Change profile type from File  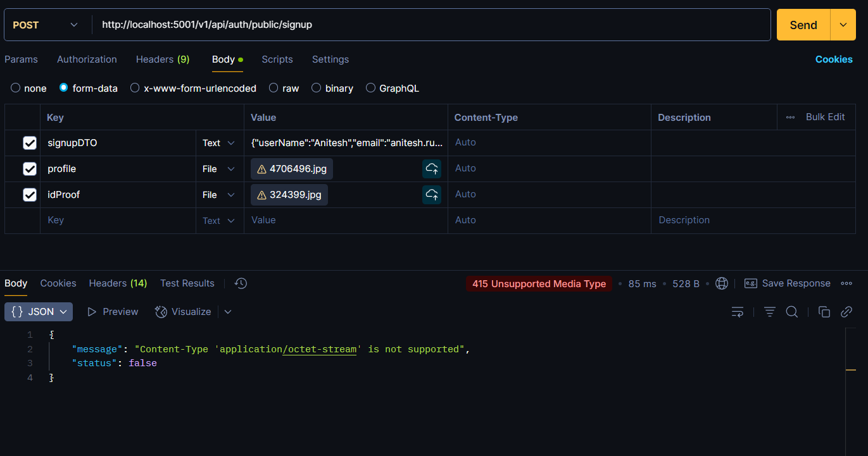pyautogui.click(x=219, y=169)
